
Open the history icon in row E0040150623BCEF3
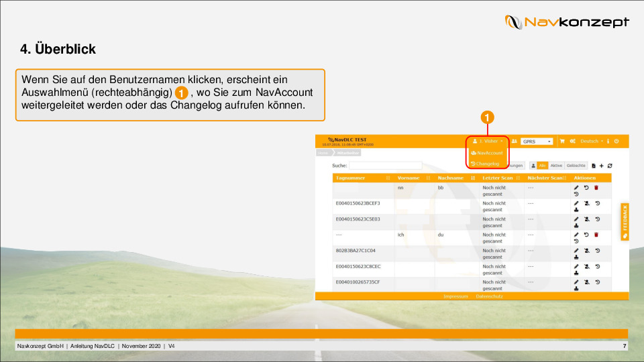pos(598,204)
